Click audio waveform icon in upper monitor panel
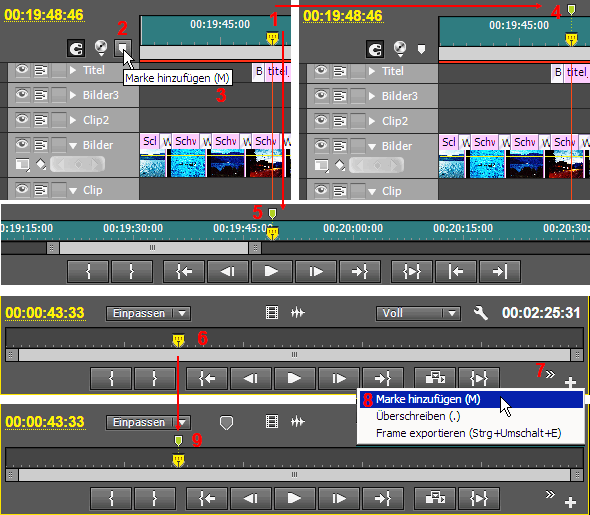590x515 pixels. point(297,312)
